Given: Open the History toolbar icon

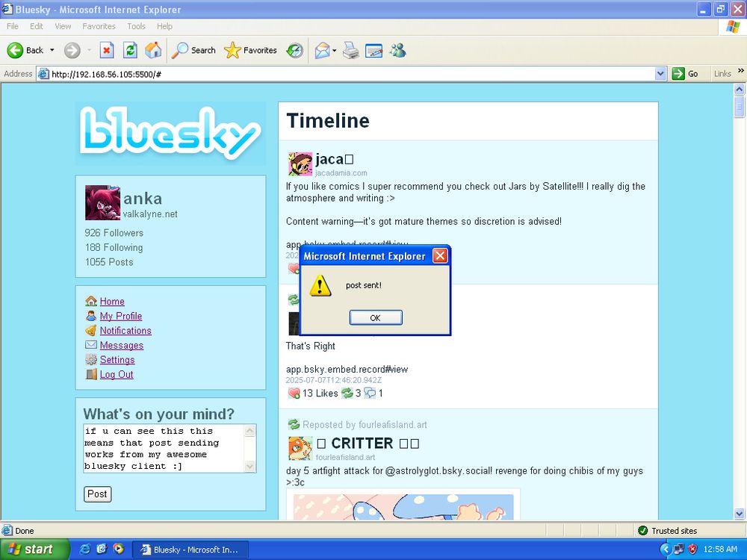Looking at the screenshot, I should 295,50.
